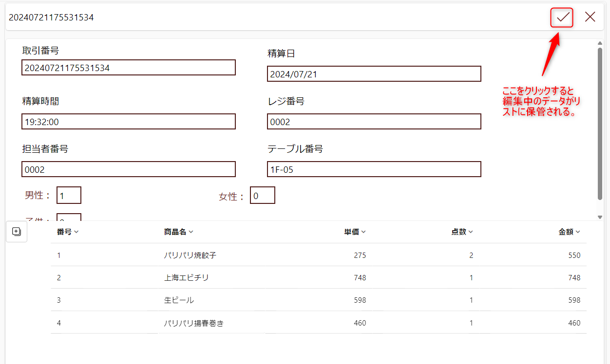Screen dimensions: 610x364
Task: Click the 女性 count input box
Action: pos(263,195)
